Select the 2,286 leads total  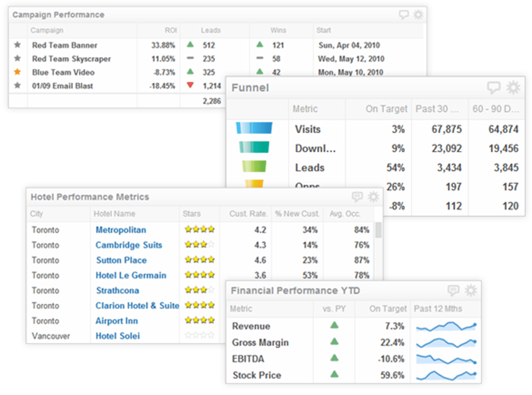(212, 101)
